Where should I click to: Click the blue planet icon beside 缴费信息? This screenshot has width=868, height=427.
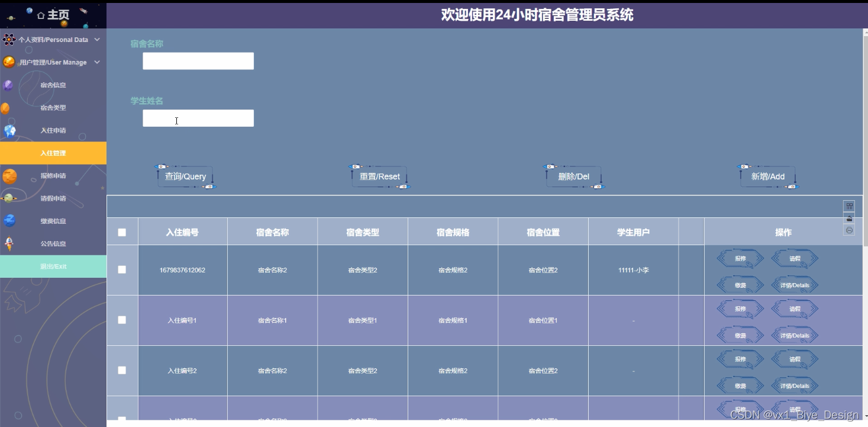pyautogui.click(x=9, y=221)
